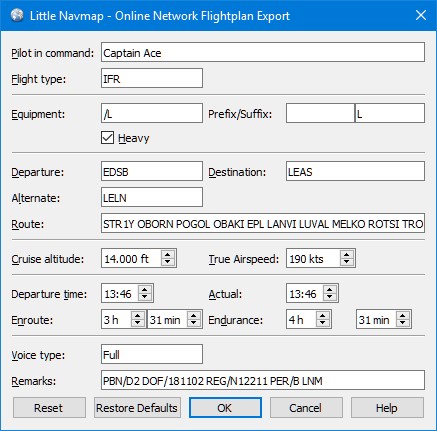Decrease True Airspeed with down arrow
The width and height of the screenshot is (437, 431).
[347, 262]
